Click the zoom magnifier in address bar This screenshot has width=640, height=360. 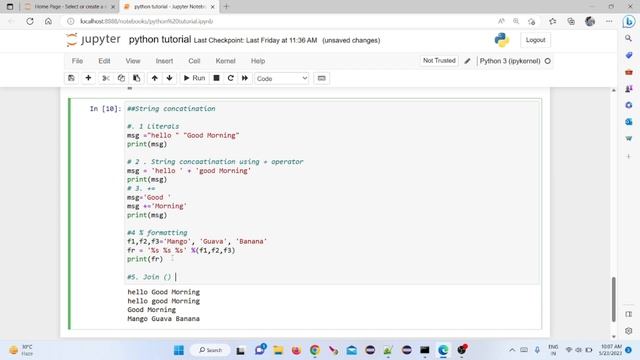point(516,21)
